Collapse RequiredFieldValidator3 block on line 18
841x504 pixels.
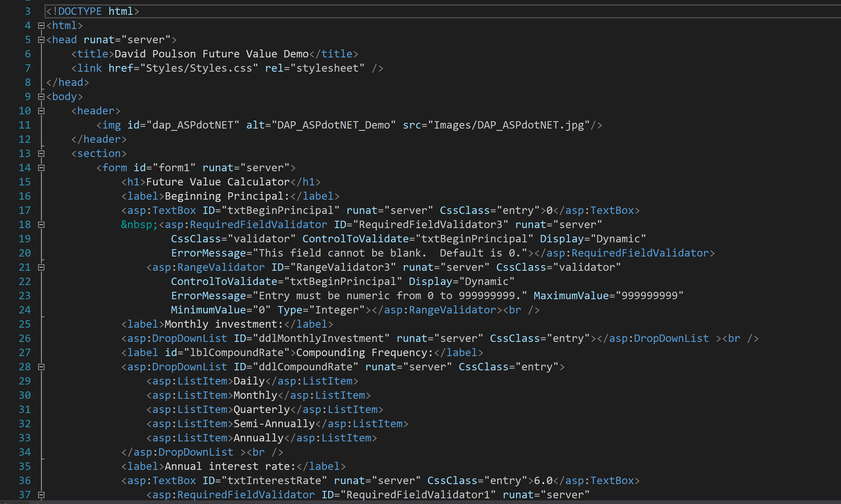click(41, 224)
